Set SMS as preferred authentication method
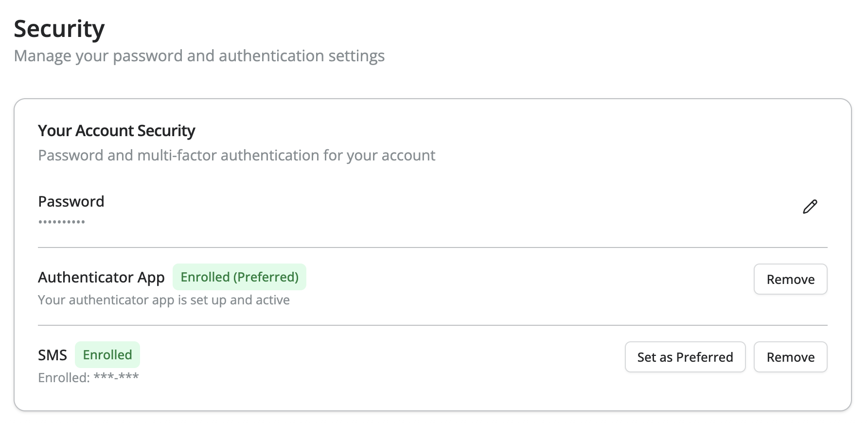Screen dimensions: 868x423 [685, 357]
